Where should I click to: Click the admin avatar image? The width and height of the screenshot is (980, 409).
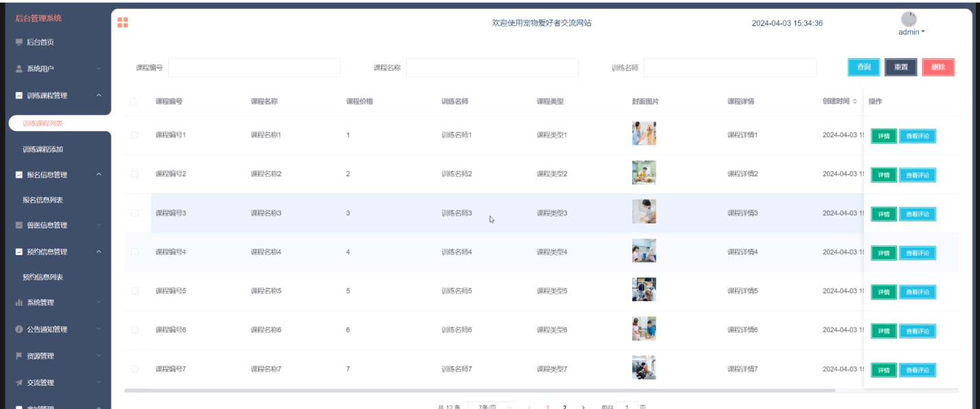(x=909, y=19)
